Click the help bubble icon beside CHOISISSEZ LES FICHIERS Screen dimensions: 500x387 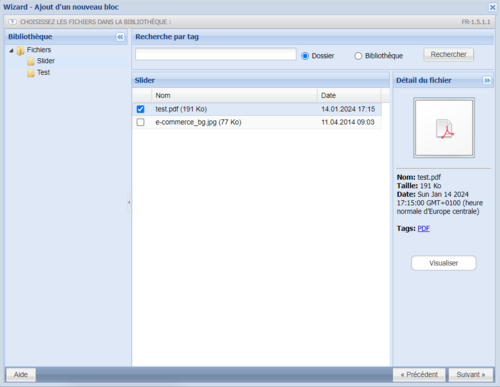click(12, 22)
